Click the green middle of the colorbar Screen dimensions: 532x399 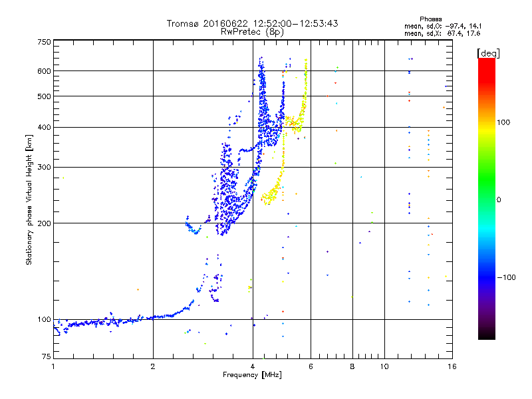[487, 180]
